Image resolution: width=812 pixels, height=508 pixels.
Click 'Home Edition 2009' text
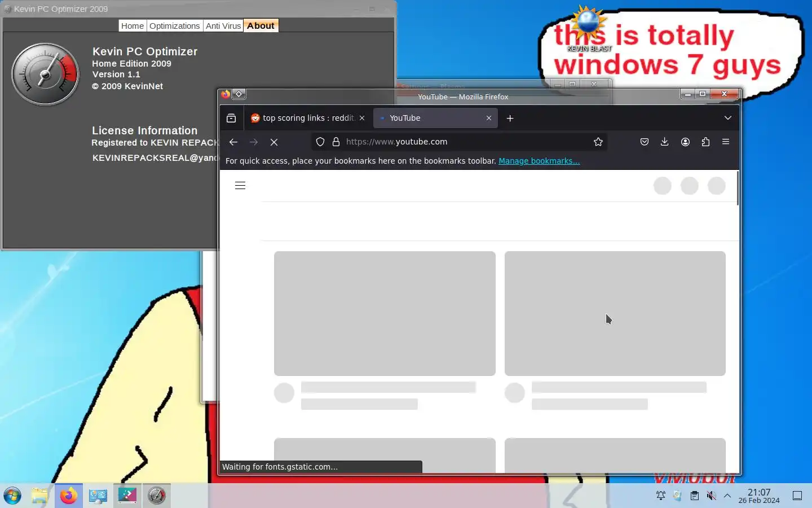coord(132,64)
